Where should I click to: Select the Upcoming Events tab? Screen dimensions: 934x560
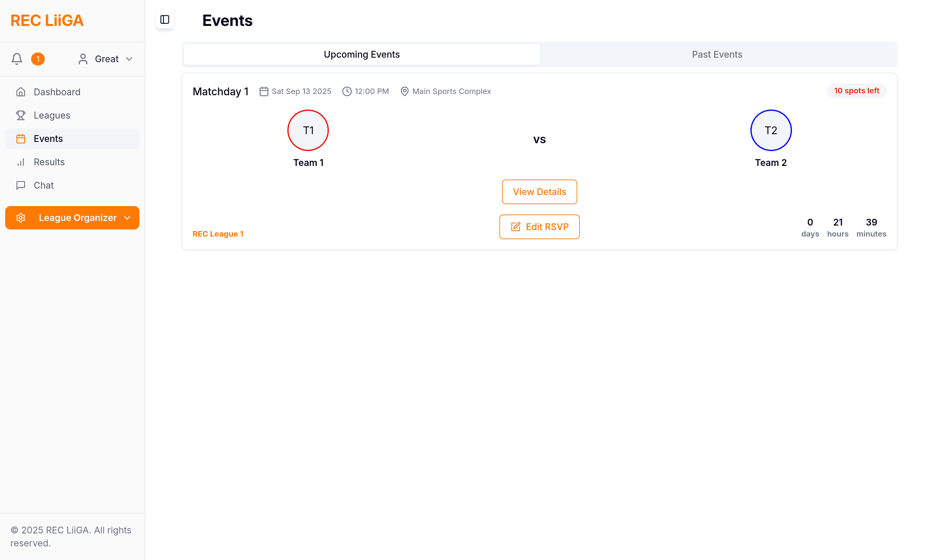361,54
